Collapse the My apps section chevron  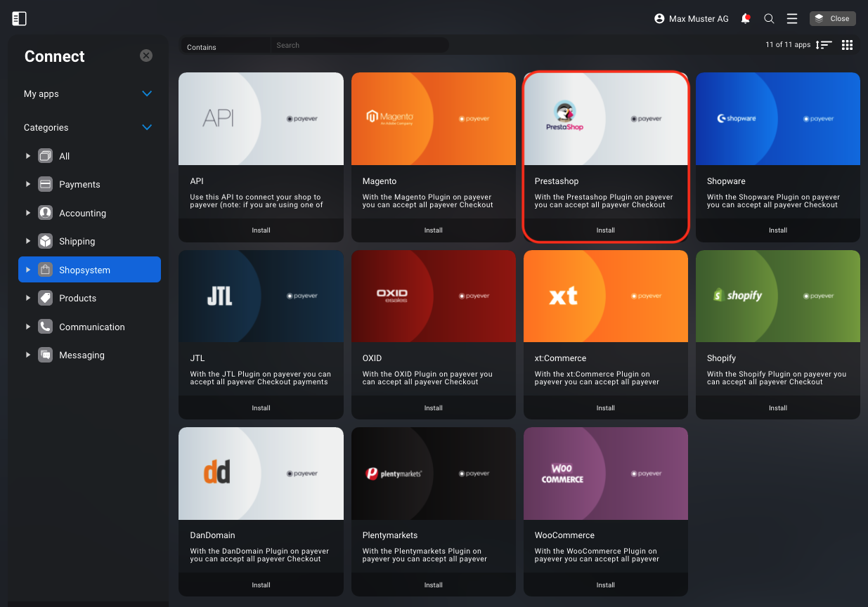point(147,93)
